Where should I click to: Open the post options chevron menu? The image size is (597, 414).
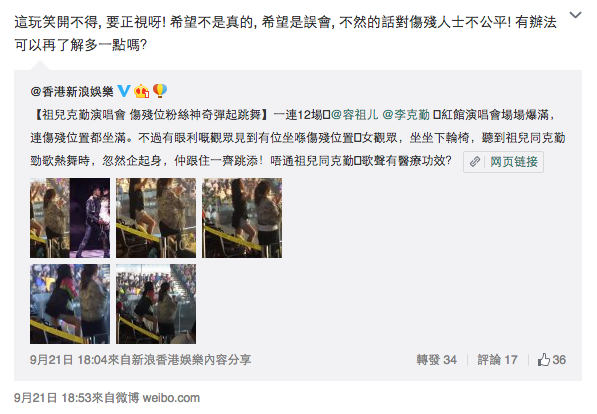coord(575,15)
